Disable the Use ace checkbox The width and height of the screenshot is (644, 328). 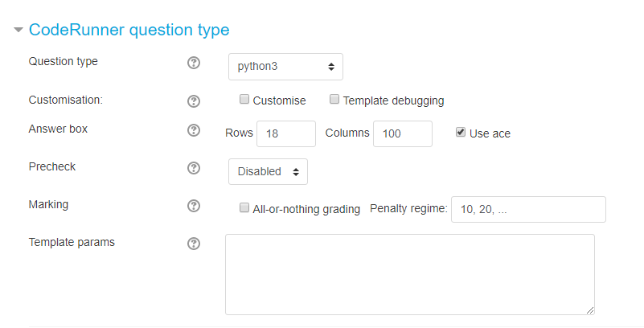(x=461, y=132)
